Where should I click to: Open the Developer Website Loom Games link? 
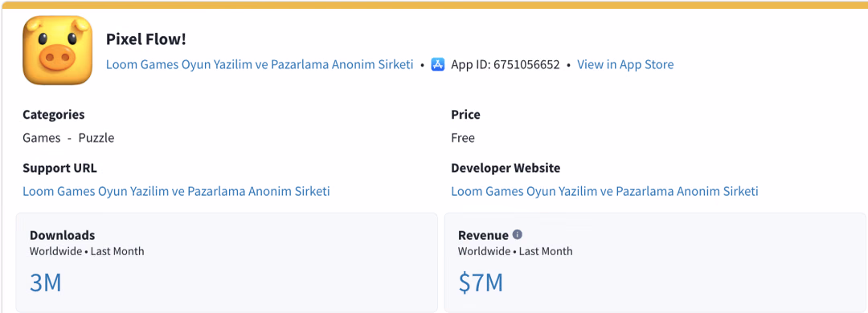(x=604, y=191)
